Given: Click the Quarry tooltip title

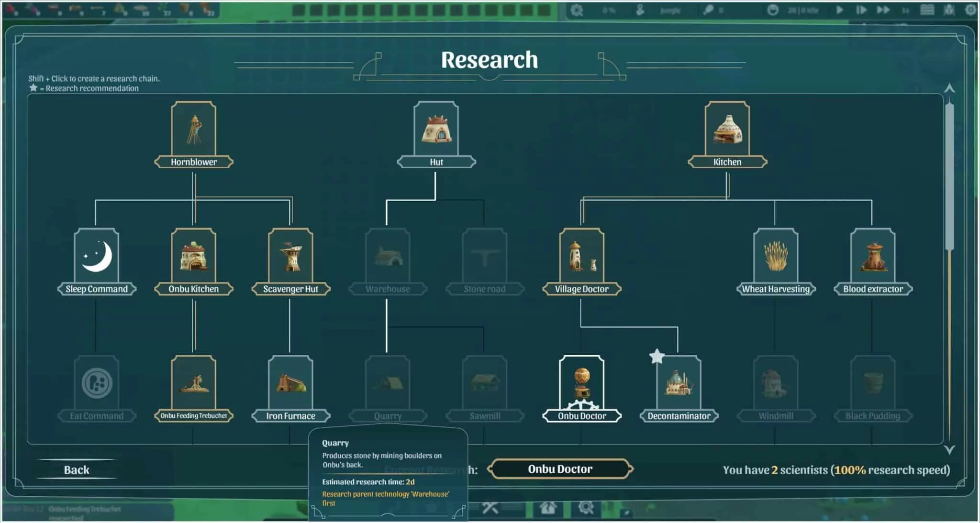Looking at the screenshot, I should pos(335,443).
